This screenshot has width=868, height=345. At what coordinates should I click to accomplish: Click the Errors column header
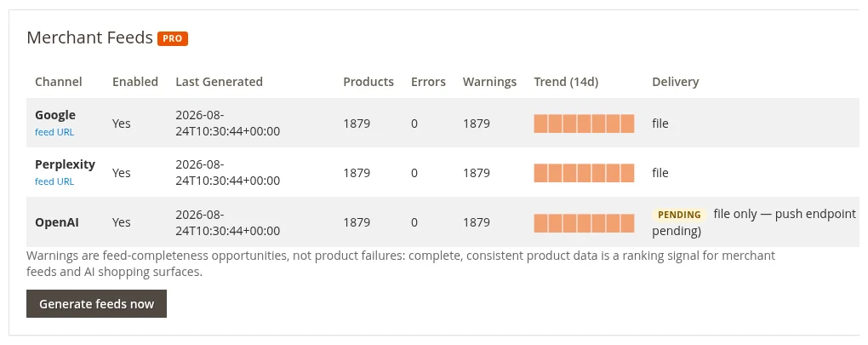coord(428,82)
